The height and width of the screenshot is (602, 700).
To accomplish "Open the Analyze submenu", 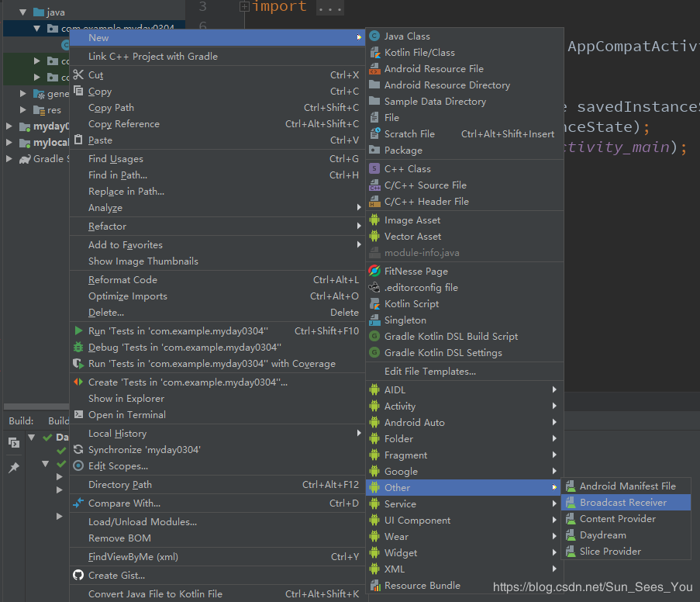I will [217, 208].
